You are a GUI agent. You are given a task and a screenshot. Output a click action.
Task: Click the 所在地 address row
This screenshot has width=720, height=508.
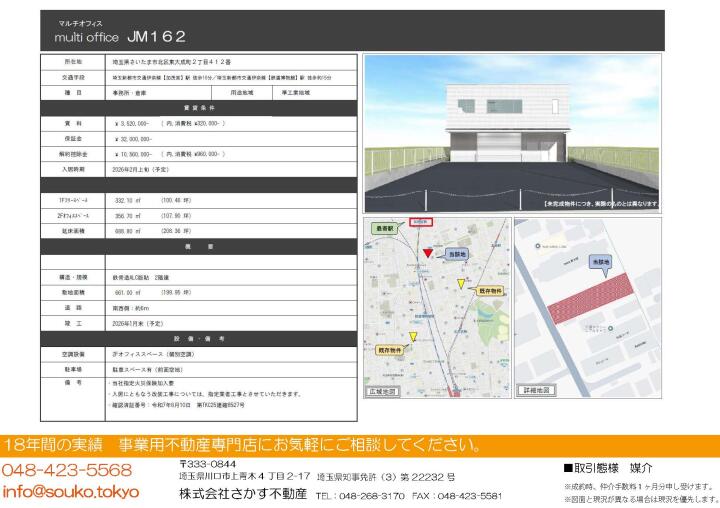(199, 62)
